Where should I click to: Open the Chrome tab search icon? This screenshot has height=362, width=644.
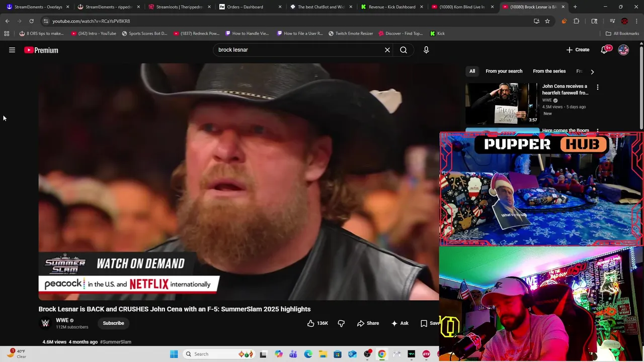594,21
